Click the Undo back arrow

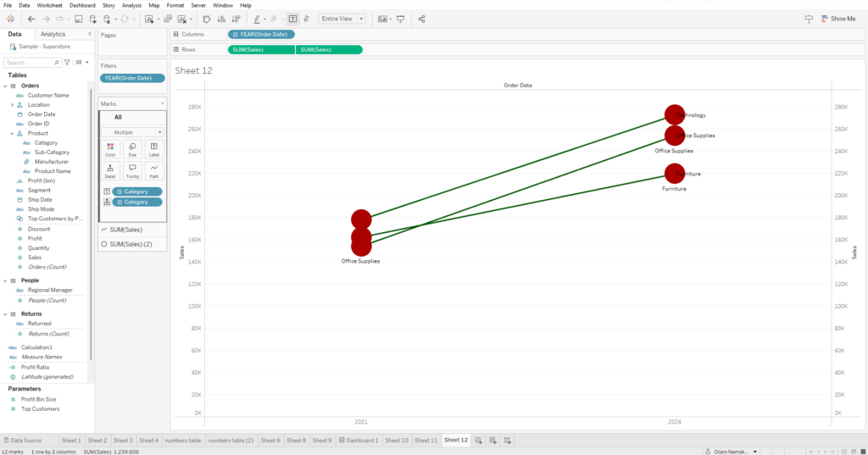click(x=31, y=19)
